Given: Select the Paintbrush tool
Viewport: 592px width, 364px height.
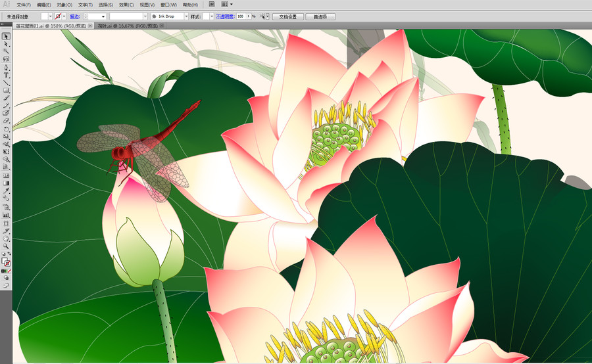Looking at the screenshot, I should (x=6, y=98).
